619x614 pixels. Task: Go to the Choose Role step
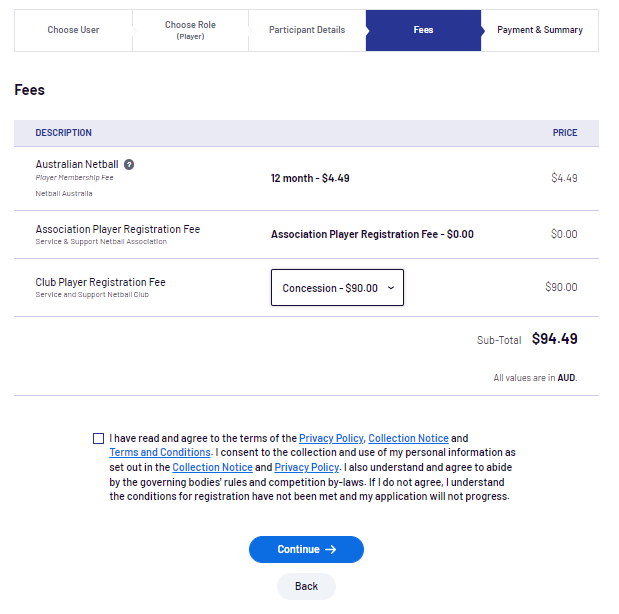click(x=190, y=30)
